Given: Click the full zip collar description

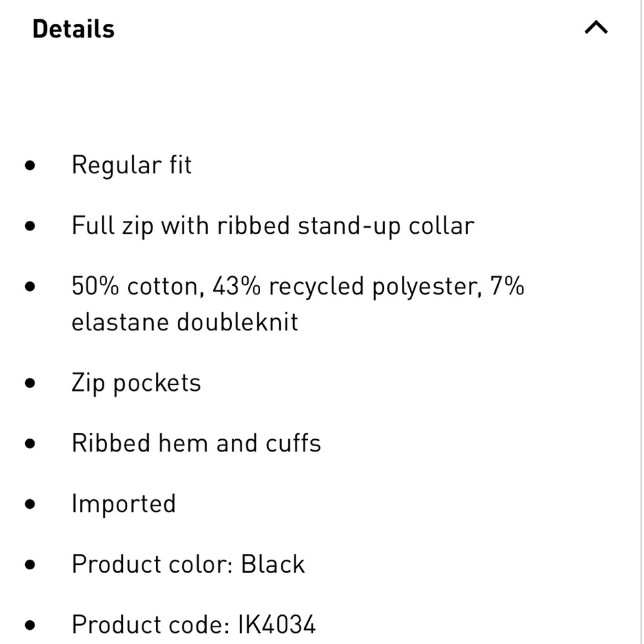Looking at the screenshot, I should pyautogui.click(x=273, y=225).
